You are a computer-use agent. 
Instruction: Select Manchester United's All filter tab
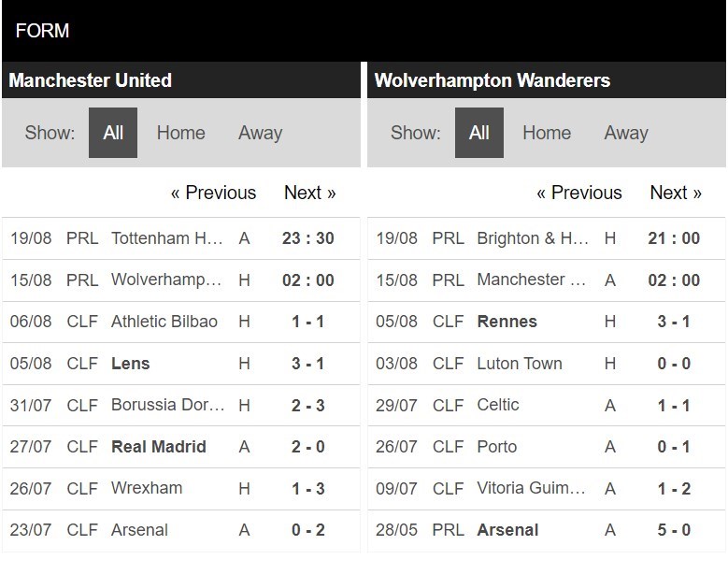[x=113, y=133]
